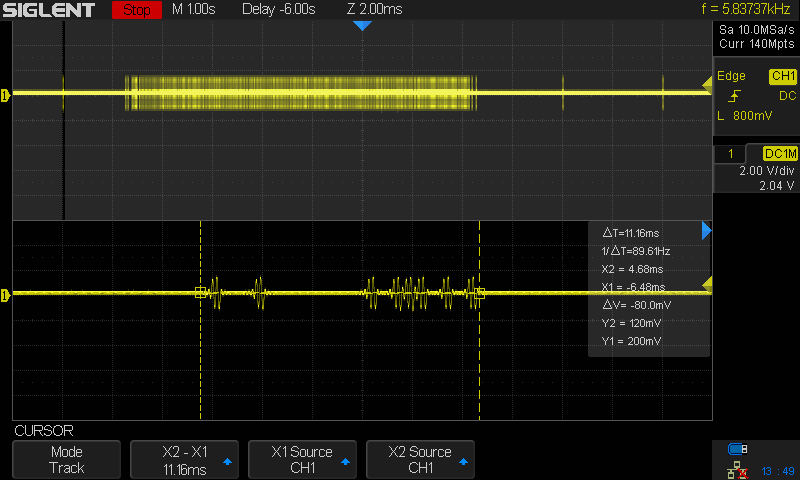
Task: Click the X1 cursor square marker on waveform
Action: click(201, 292)
